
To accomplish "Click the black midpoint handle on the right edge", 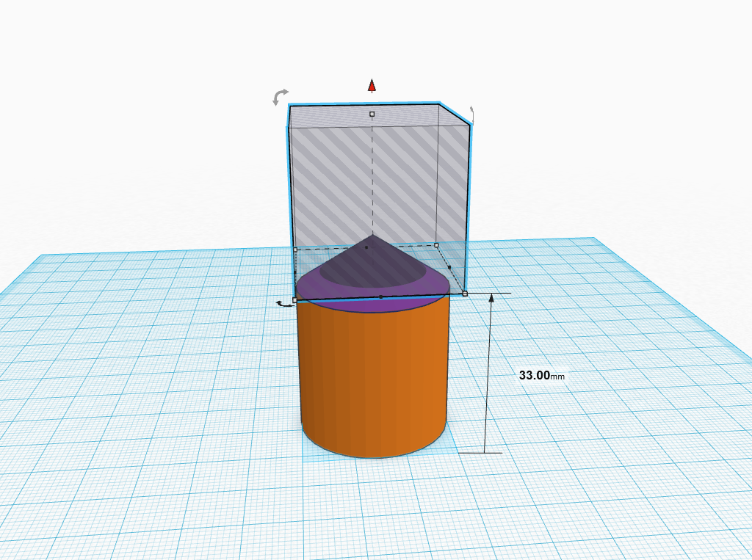I will coord(449,267).
